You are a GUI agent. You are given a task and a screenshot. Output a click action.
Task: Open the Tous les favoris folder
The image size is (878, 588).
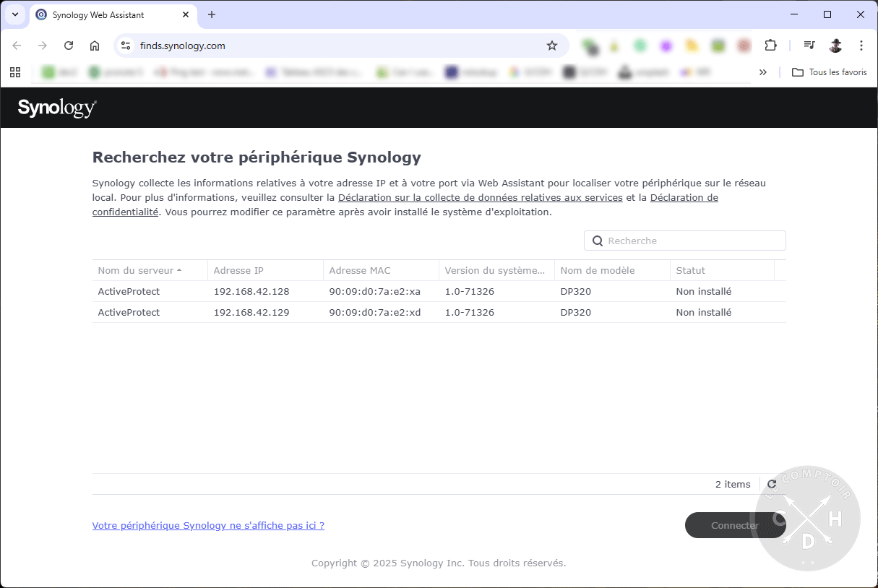tap(829, 72)
